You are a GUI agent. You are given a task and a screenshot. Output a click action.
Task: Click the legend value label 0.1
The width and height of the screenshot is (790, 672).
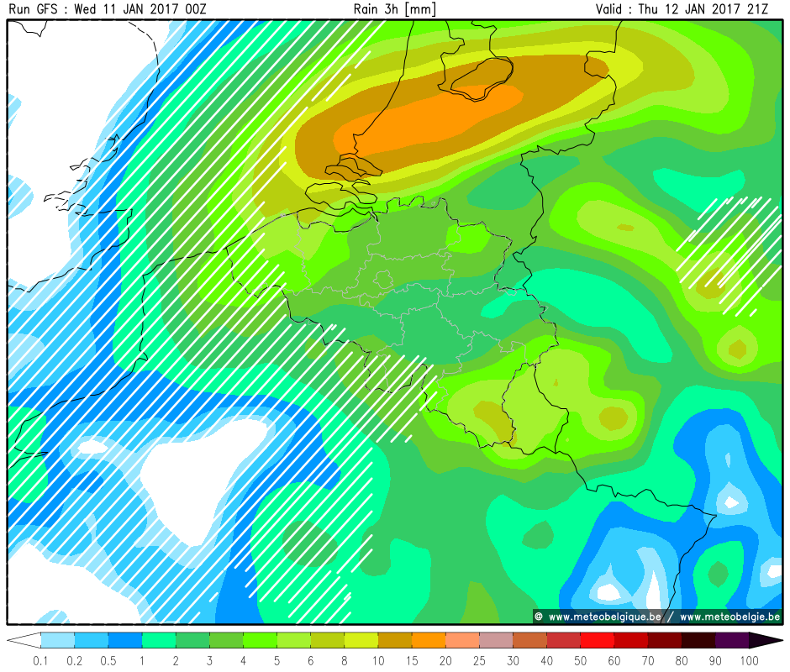tap(41, 660)
